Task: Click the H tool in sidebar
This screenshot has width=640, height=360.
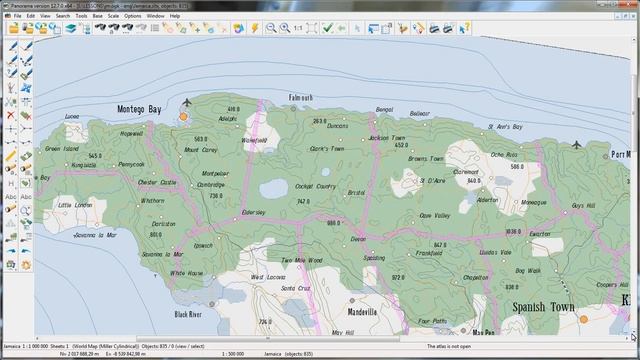Action: click(x=11, y=184)
